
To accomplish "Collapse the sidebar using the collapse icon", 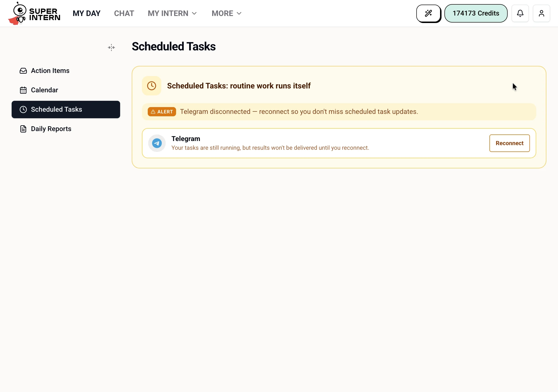I will point(111,47).
